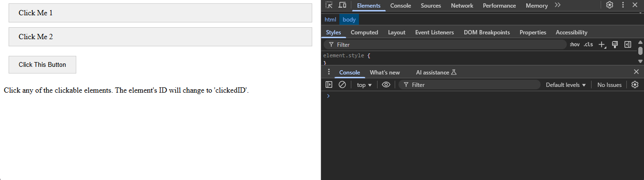Open the Performance tab

pyautogui.click(x=499, y=6)
